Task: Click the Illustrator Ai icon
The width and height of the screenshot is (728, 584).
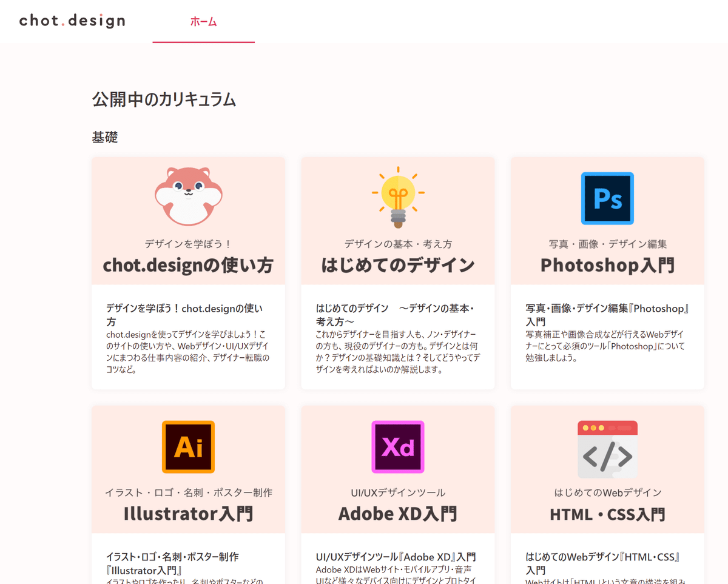Action: (189, 447)
